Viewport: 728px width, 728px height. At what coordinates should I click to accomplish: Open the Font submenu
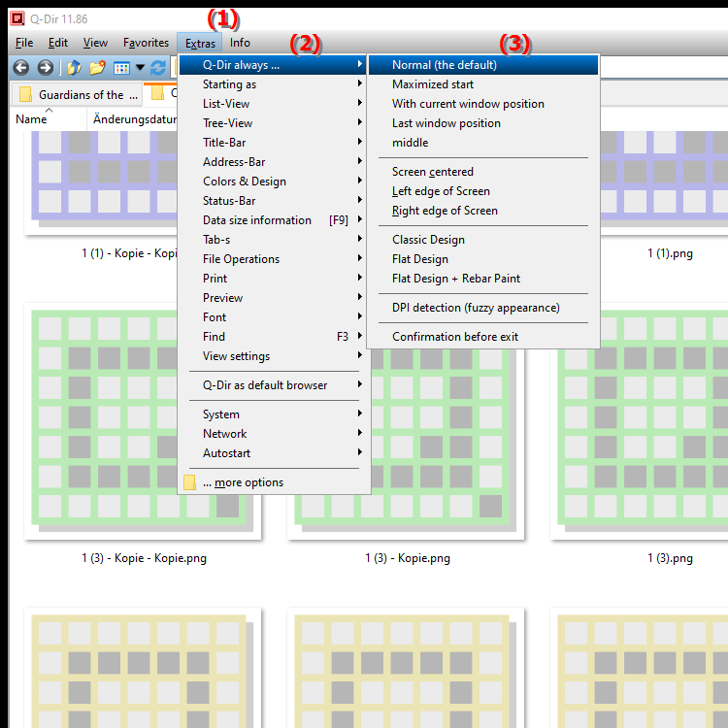coord(273,317)
